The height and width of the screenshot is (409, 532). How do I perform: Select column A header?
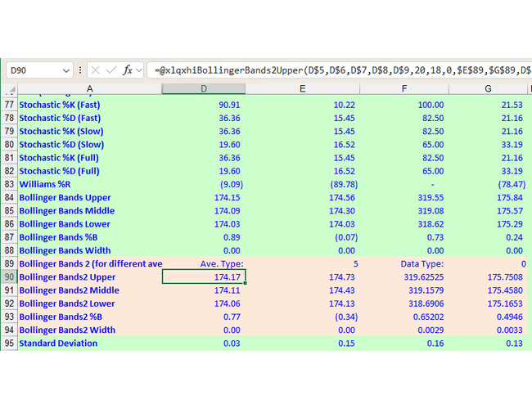click(x=89, y=88)
